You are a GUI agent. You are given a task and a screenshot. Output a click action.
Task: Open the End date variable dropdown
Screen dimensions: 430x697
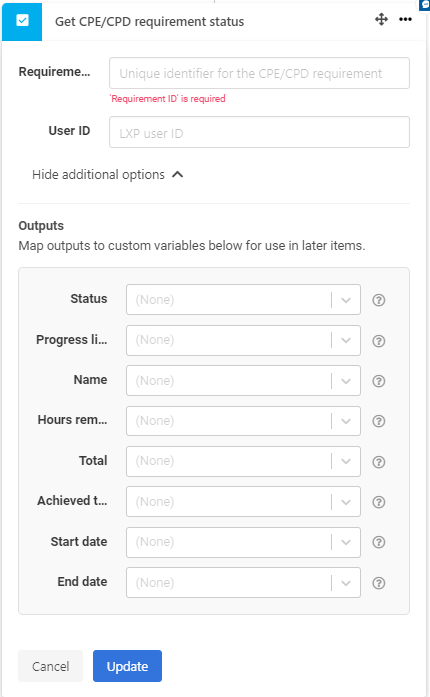pyautogui.click(x=243, y=582)
